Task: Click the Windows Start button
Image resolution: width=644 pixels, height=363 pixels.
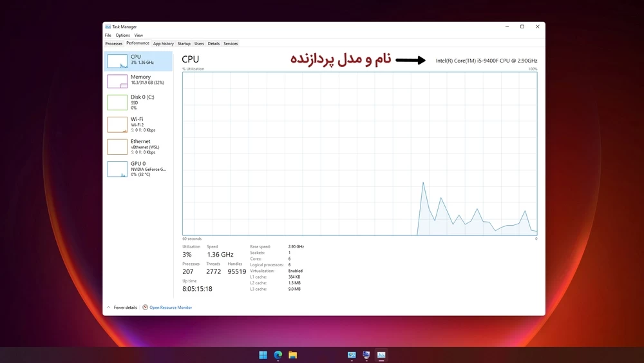Action: tap(263, 355)
